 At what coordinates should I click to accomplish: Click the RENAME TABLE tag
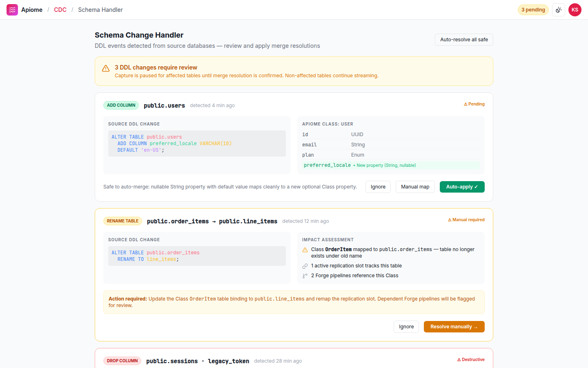pos(122,221)
